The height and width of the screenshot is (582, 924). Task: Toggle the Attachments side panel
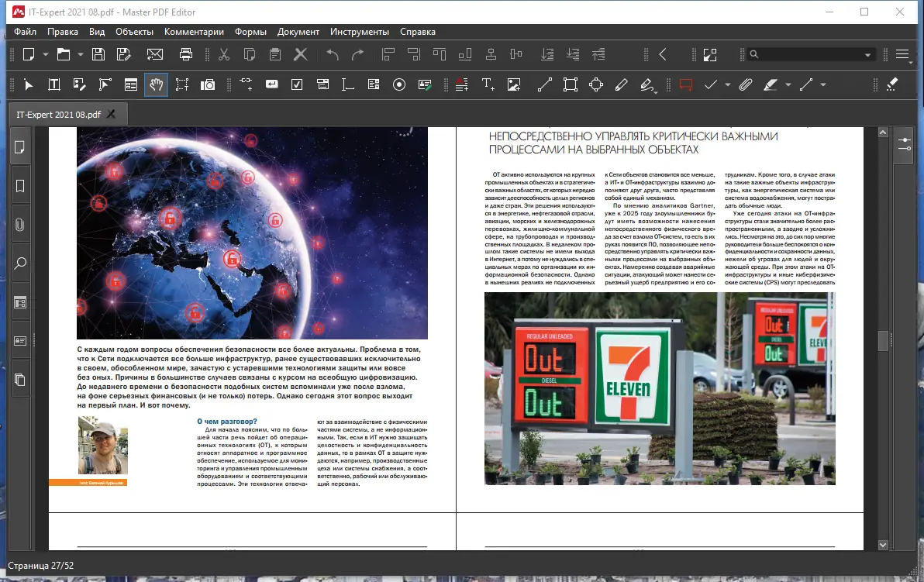click(20, 224)
